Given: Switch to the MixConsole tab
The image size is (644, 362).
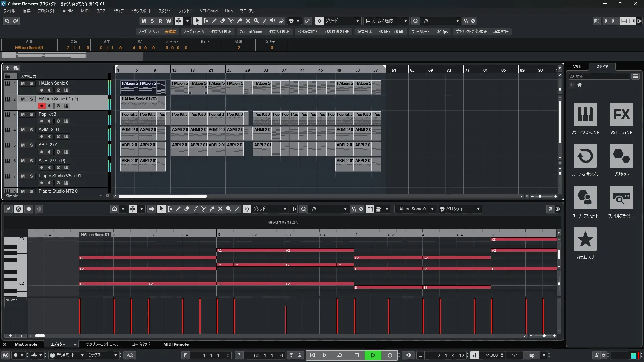Looking at the screenshot, I should [x=26, y=344].
